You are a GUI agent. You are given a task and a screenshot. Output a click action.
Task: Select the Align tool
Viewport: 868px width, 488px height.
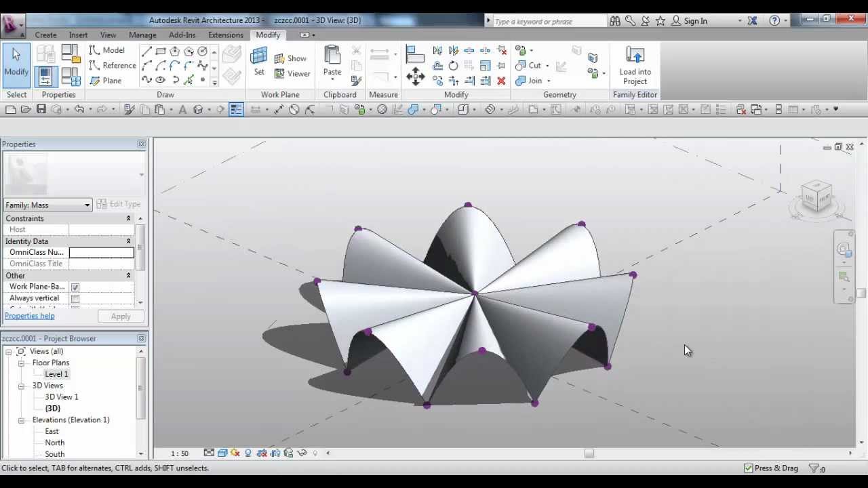click(x=415, y=54)
